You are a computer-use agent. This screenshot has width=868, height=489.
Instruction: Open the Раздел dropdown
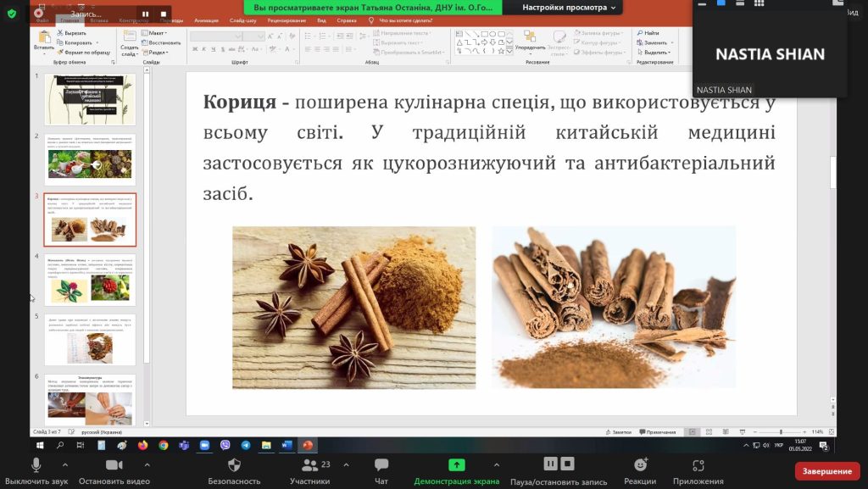tap(156, 53)
